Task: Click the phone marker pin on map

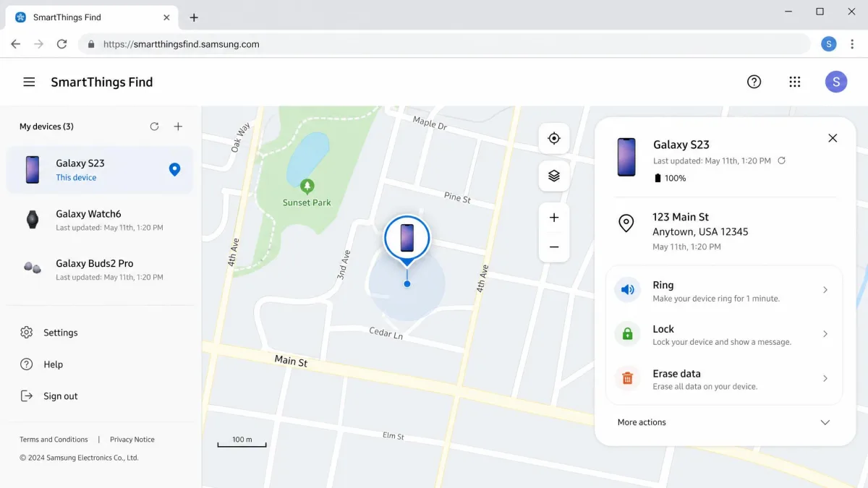Action: (x=407, y=239)
